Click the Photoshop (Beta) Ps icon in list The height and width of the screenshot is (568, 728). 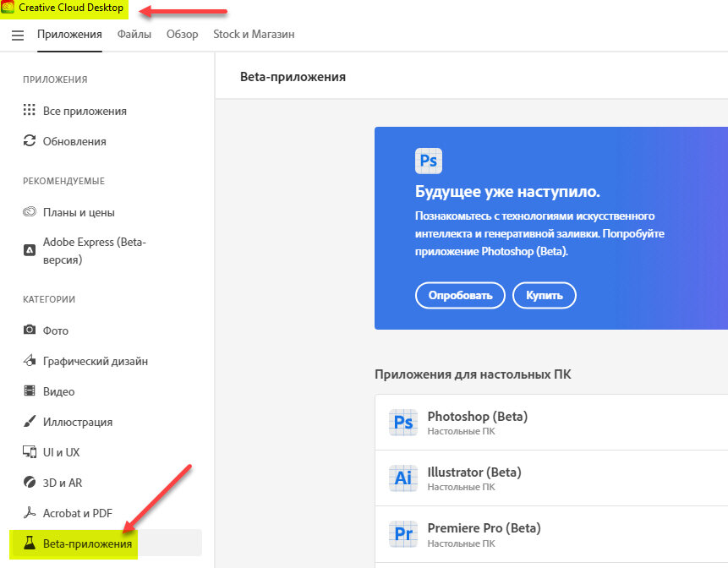click(403, 423)
